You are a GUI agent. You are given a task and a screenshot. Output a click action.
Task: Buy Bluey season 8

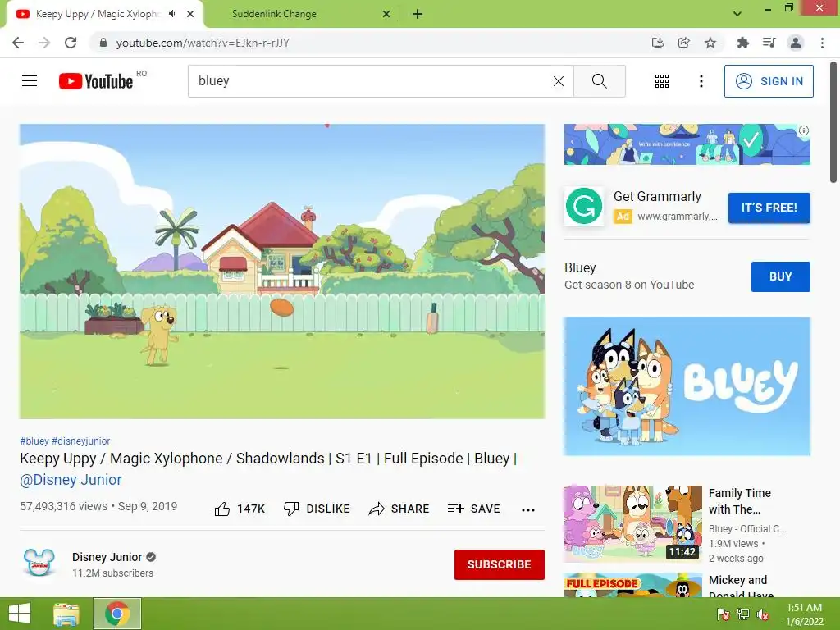[x=781, y=276]
